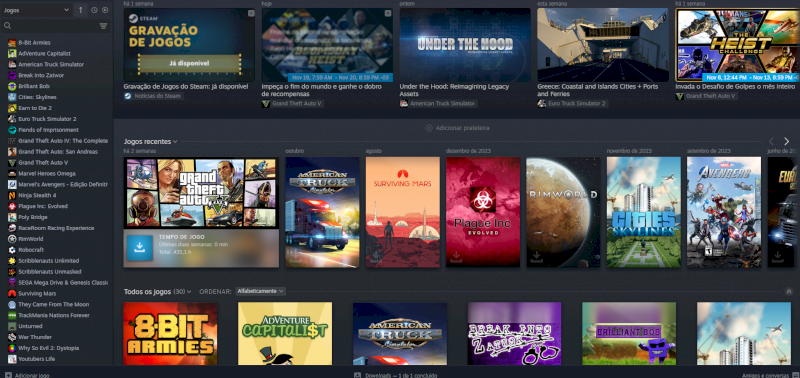Open Scribblenauts Unlimited list icon
The height and width of the screenshot is (378, 800).
(x=12, y=261)
